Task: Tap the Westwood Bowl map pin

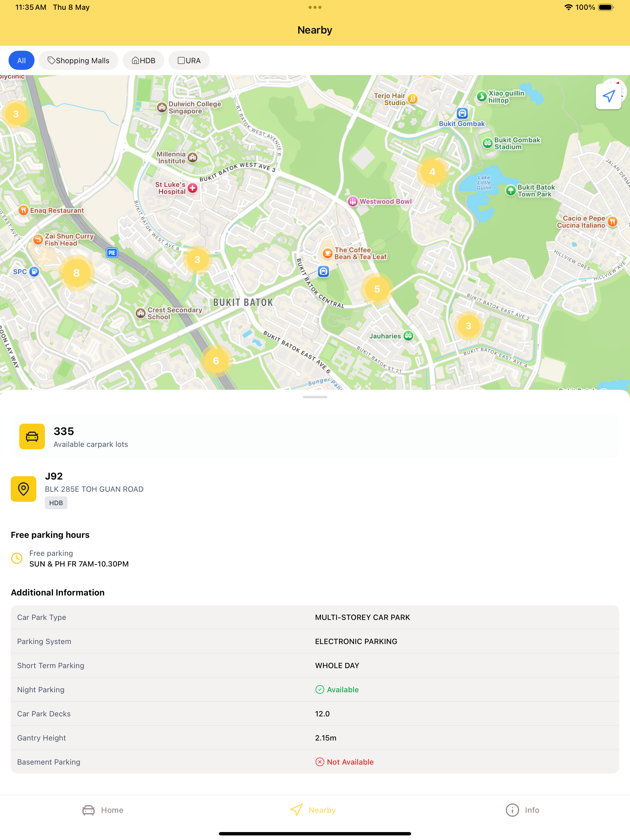Action: pos(353,201)
